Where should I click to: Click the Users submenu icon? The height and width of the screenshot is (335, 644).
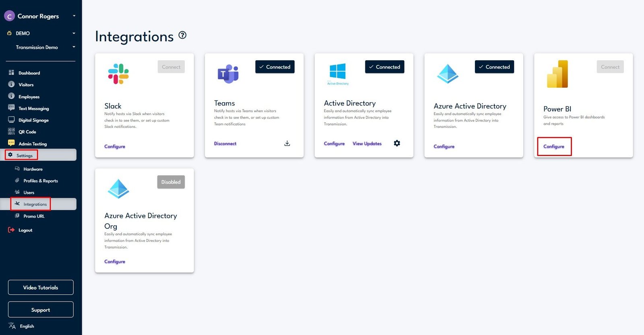pos(17,192)
